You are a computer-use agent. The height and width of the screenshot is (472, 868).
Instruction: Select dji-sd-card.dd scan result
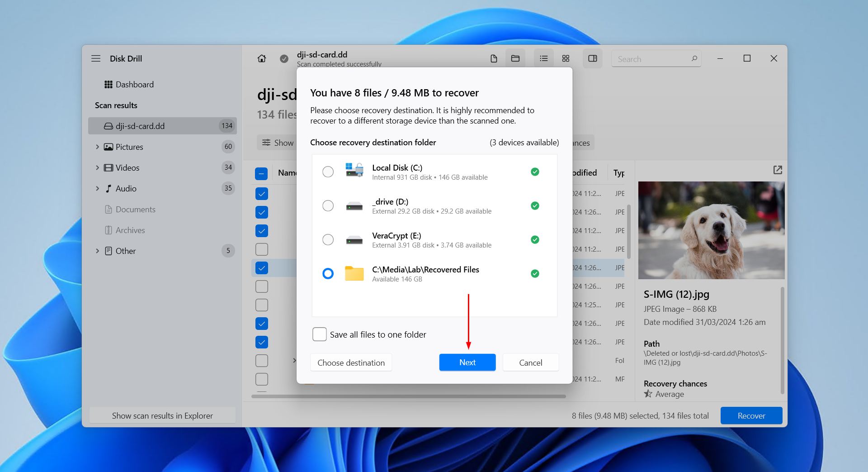tap(162, 126)
